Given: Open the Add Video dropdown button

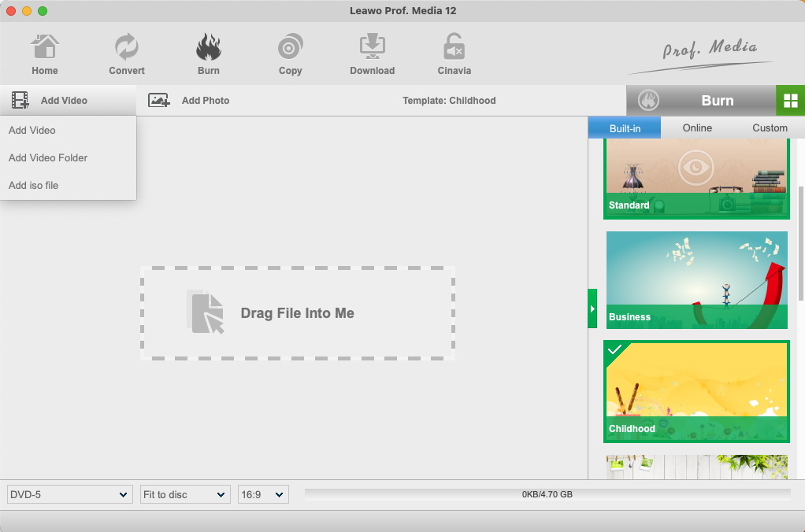Looking at the screenshot, I should [68, 101].
